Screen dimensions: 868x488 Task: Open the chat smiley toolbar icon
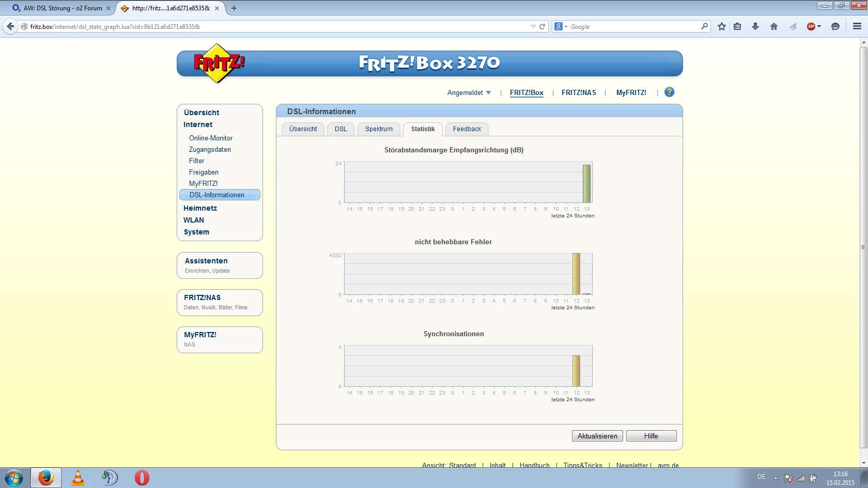pos(835,26)
